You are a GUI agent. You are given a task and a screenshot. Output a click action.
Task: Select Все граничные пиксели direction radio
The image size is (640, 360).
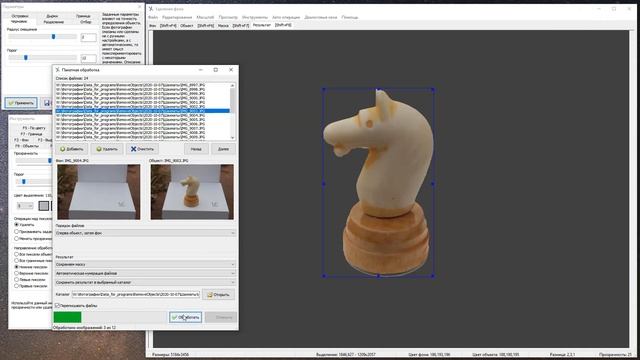tap(17, 260)
